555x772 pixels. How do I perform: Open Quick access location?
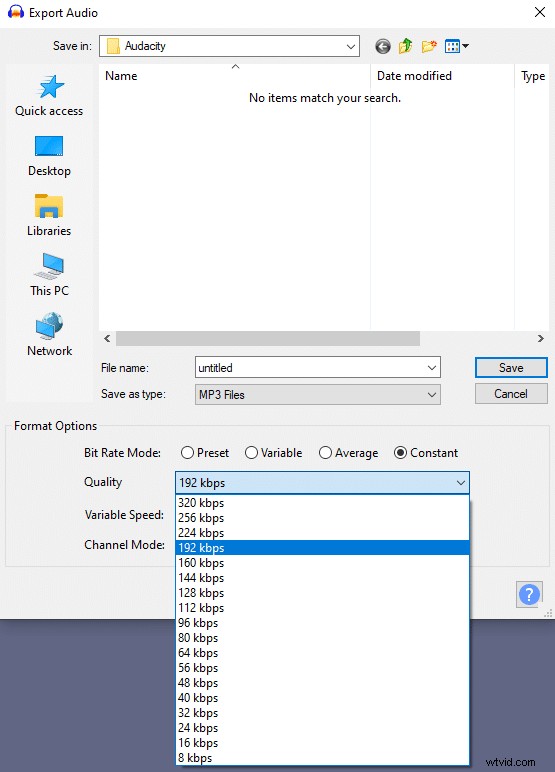49,96
